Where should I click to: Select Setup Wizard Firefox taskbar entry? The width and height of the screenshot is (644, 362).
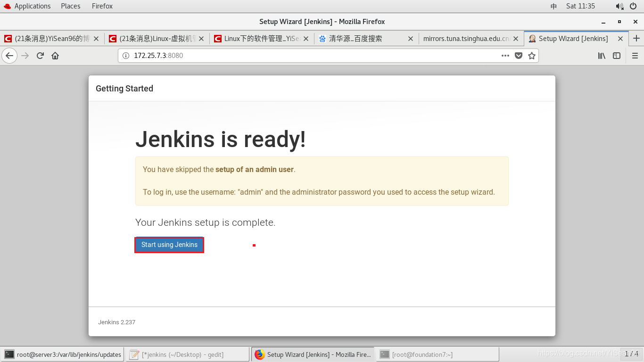pyautogui.click(x=313, y=354)
